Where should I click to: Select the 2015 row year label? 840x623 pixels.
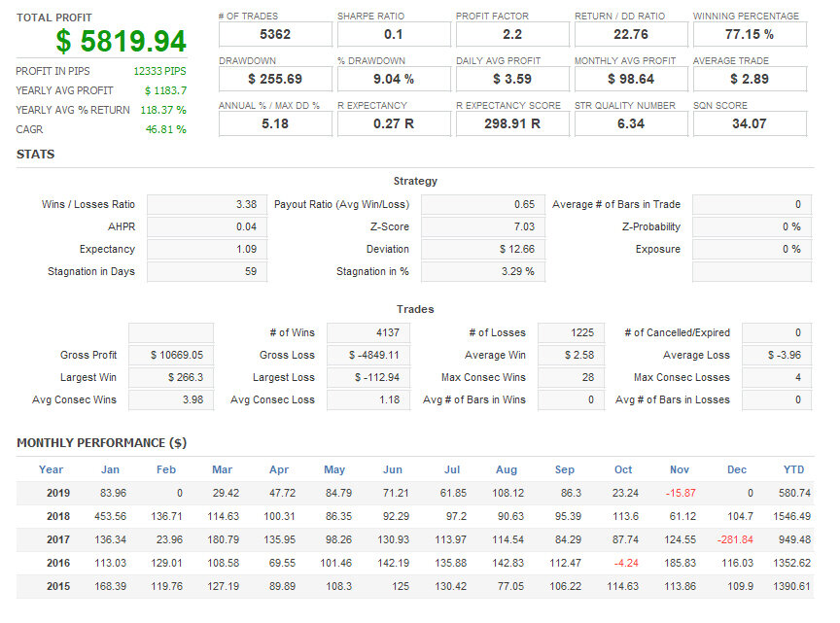pos(58,587)
